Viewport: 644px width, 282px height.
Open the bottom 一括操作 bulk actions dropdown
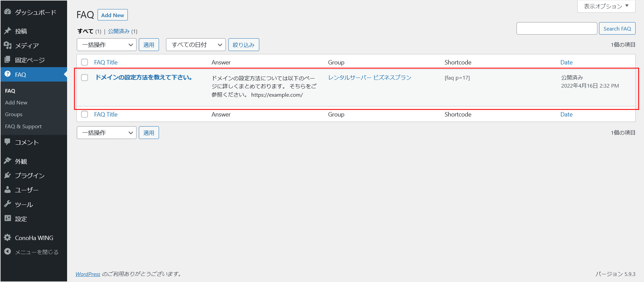pyautogui.click(x=107, y=133)
